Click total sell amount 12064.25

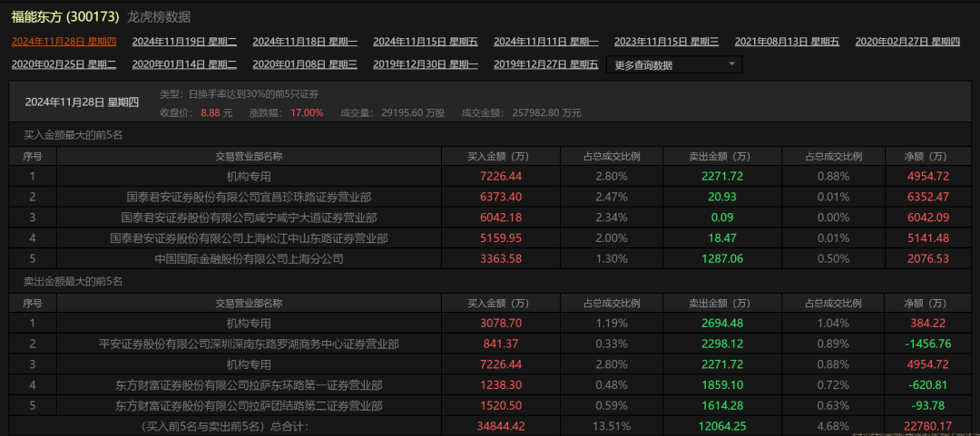click(x=722, y=427)
